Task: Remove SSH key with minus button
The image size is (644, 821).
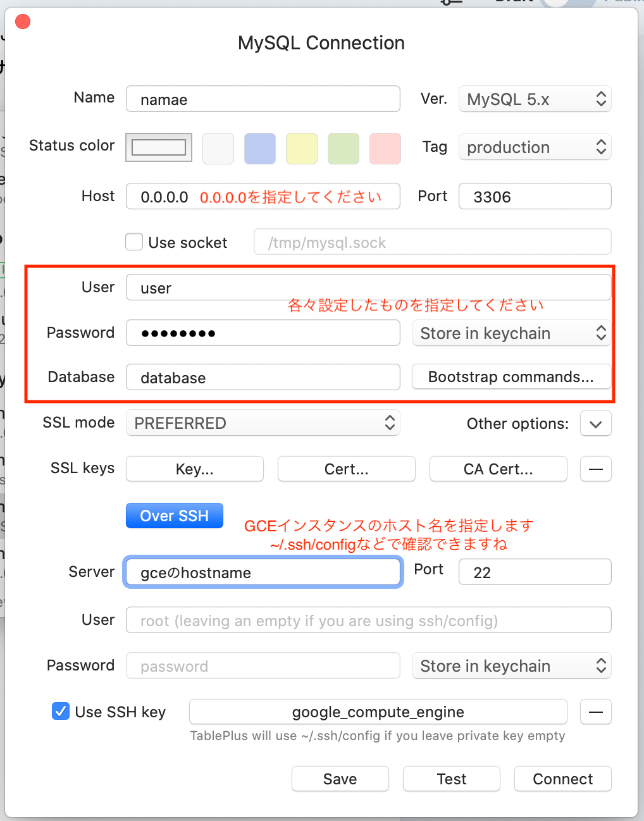Action: pyautogui.click(x=596, y=712)
